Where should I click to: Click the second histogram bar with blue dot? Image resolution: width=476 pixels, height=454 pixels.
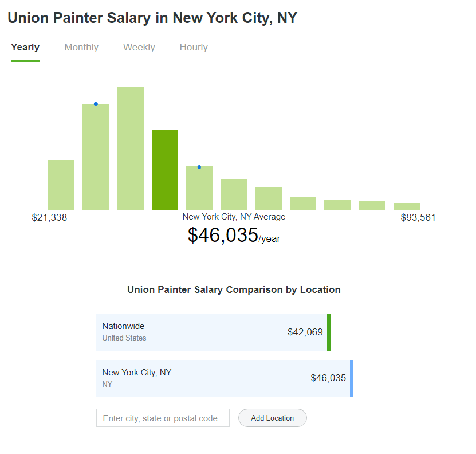point(96,157)
